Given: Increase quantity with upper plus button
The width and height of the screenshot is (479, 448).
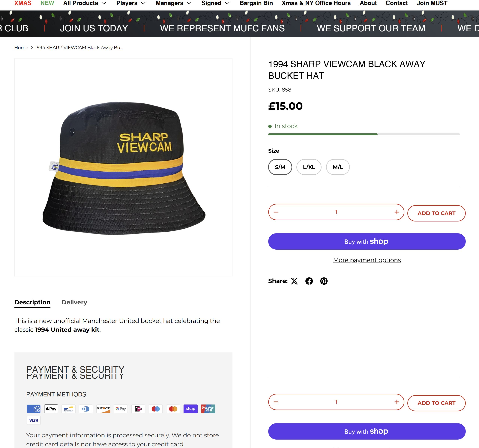Looking at the screenshot, I should point(397,212).
